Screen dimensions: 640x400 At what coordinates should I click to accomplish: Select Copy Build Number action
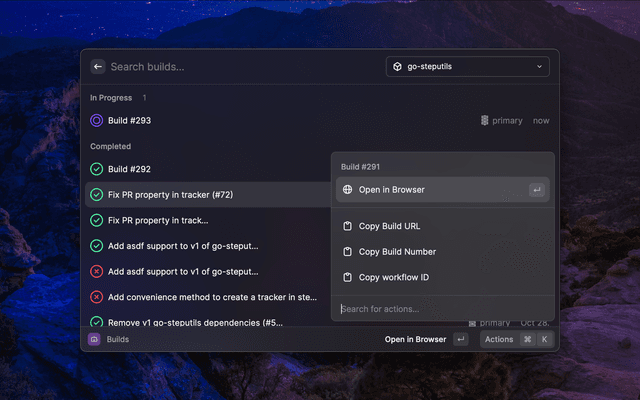tap(397, 252)
